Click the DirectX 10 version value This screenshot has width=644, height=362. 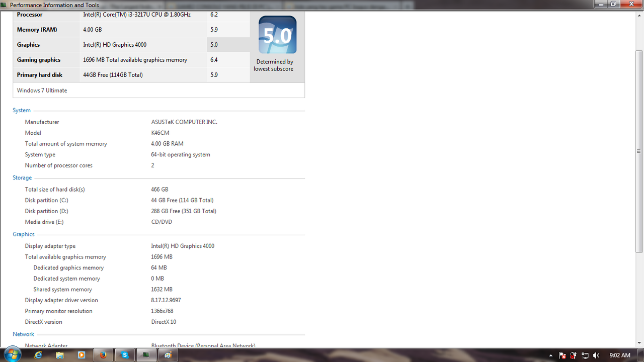[164, 322]
